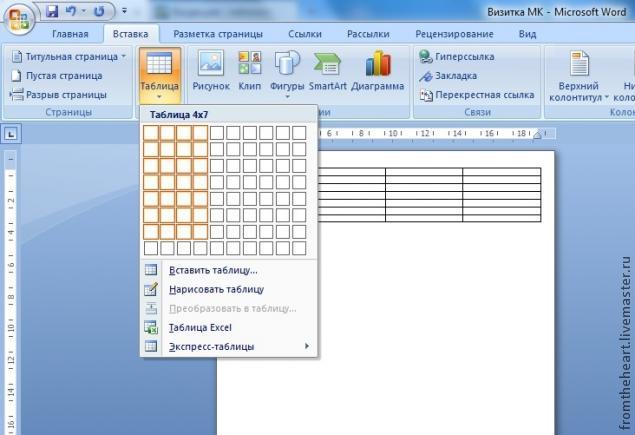Image resolution: width=635 pixels, height=435 pixels.
Task: Insert a SmartArt graphic
Action: [328, 70]
